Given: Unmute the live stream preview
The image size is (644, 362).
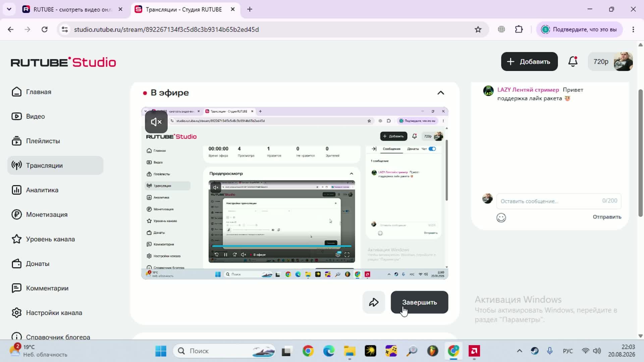Looking at the screenshot, I should [x=156, y=122].
